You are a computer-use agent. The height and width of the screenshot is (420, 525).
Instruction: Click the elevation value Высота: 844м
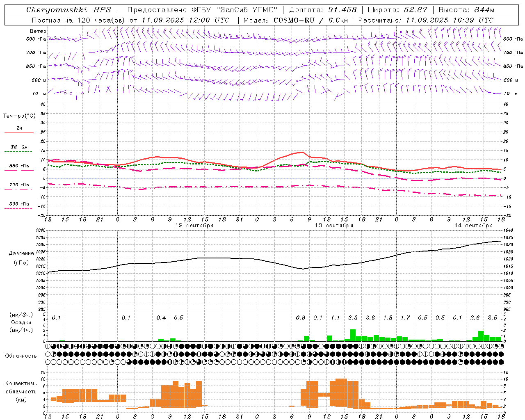click(466, 10)
